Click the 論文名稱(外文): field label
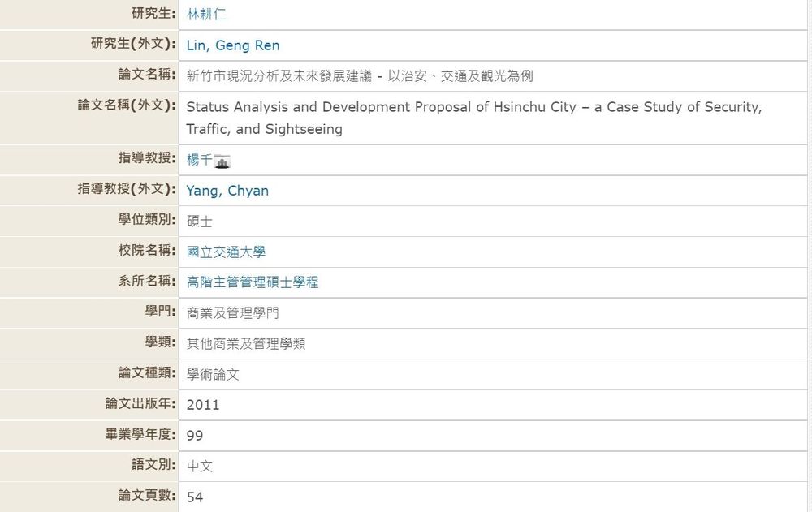 tap(127, 105)
